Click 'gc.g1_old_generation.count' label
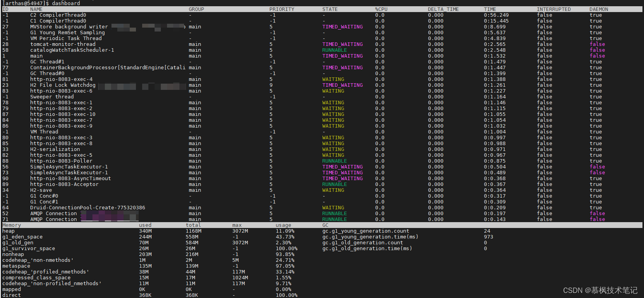 [x=363, y=243]
